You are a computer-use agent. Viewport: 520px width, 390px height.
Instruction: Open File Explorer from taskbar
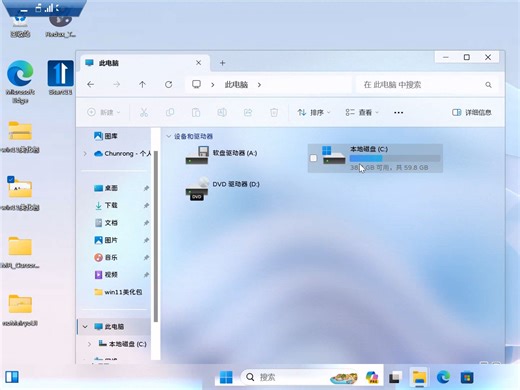pos(419,377)
